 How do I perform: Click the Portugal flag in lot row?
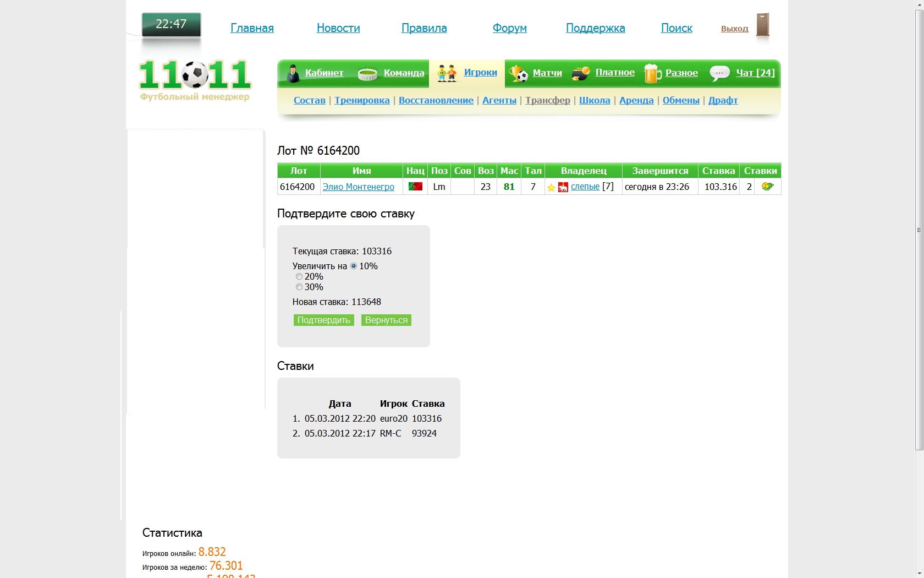415,187
